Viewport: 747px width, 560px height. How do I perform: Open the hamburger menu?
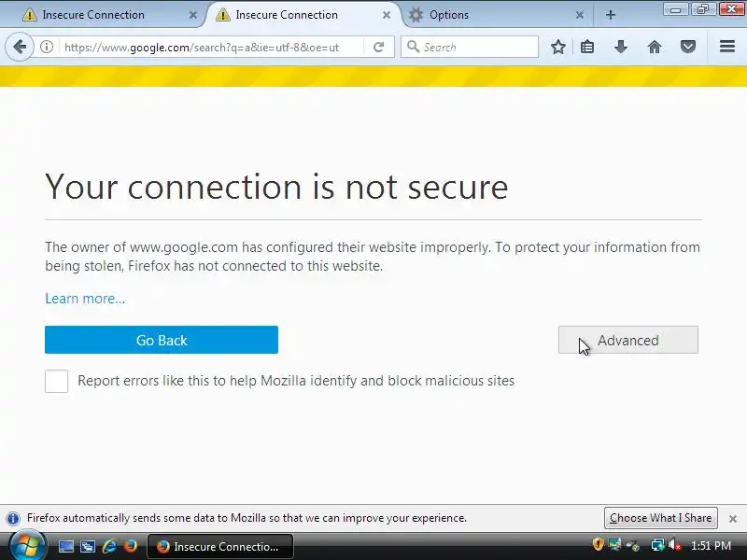(x=727, y=46)
